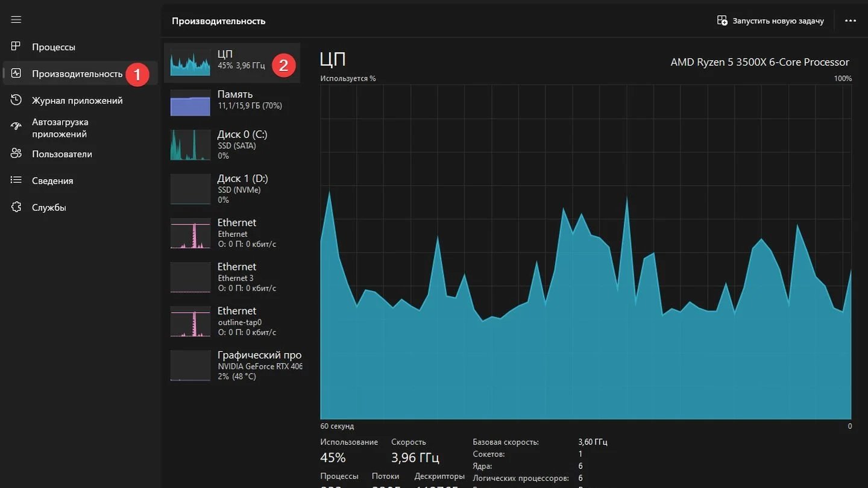Click the Автозагрузка приложений icon
868x488 pixels.
(x=16, y=127)
